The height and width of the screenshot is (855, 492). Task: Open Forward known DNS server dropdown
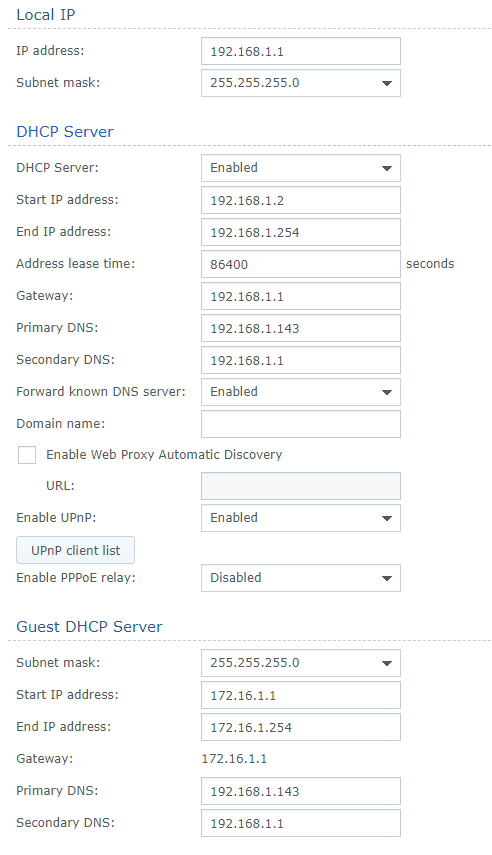(x=301, y=392)
